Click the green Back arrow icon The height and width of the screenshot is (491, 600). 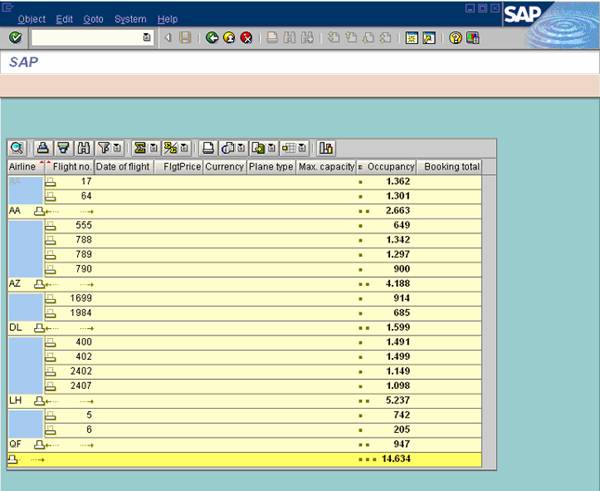pyautogui.click(x=212, y=38)
